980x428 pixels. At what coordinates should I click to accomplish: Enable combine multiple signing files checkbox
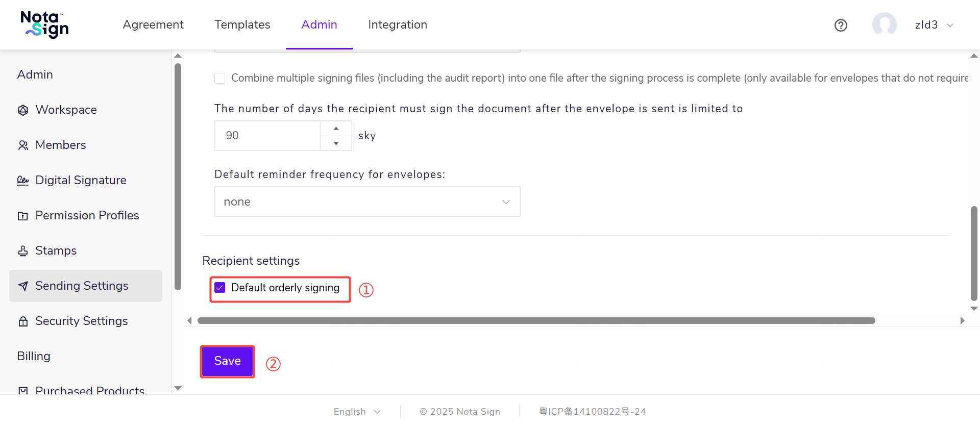(220, 78)
